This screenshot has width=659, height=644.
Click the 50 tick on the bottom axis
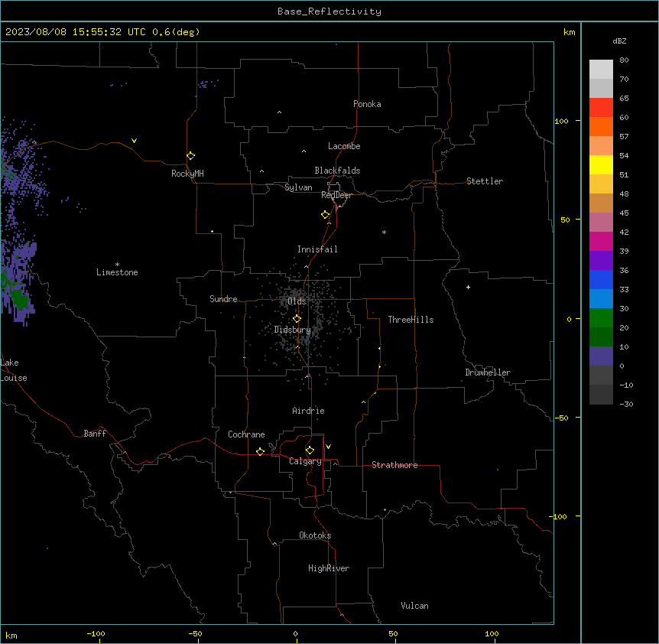click(393, 633)
